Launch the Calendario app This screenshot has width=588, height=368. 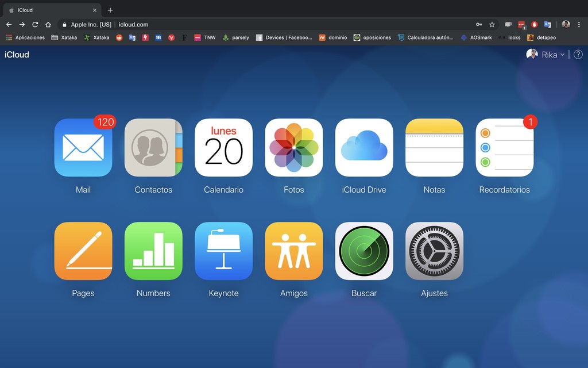click(223, 148)
